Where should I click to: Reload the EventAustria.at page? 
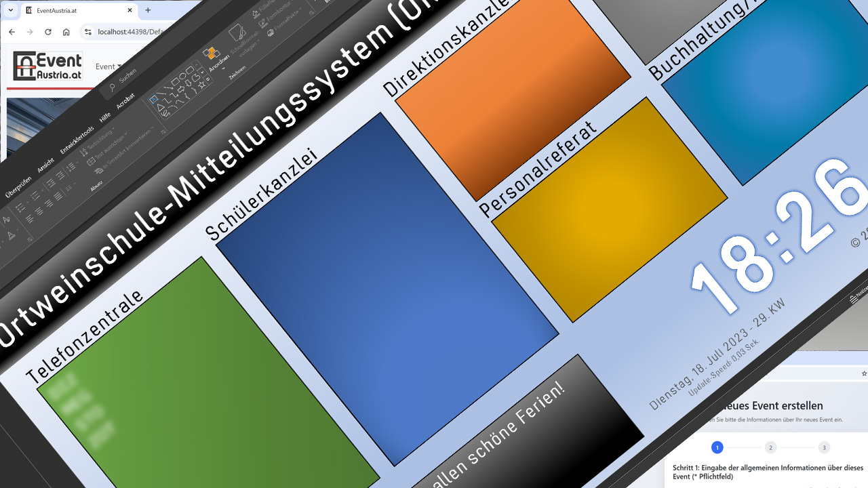pyautogui.click(x=47, y=32)
